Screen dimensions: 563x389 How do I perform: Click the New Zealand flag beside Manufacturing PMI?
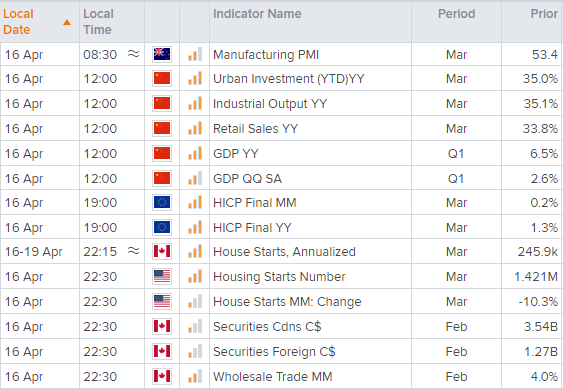(162, 54)
